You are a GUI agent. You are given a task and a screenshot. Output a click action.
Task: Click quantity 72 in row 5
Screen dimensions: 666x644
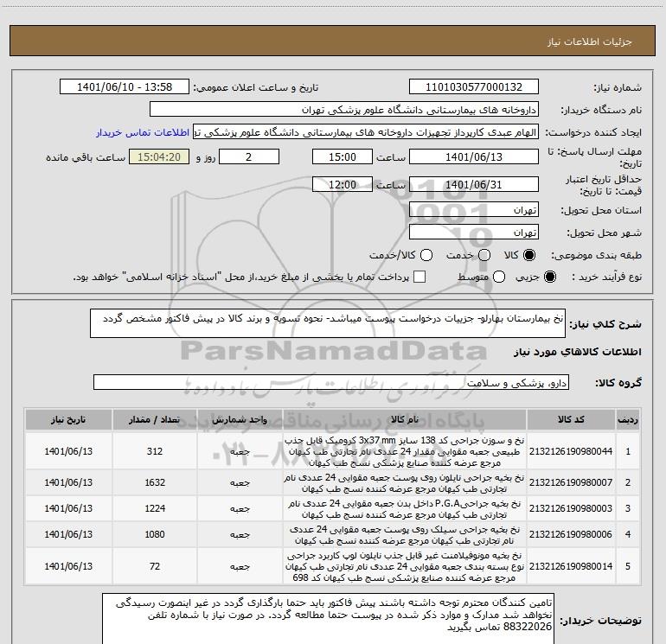[x=155, y=566]
